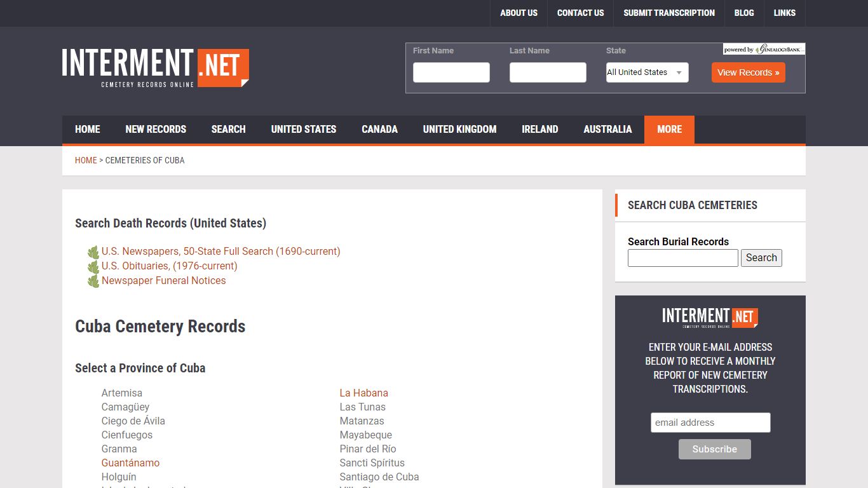Open Newspaper Funeral Notices link
The image size is (868, 488).
point(164,281)
